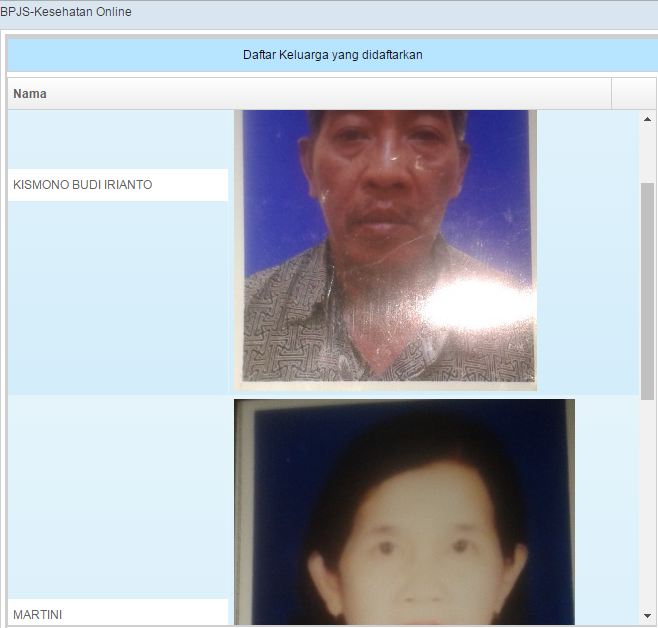Click the vertical scrollbar thumb
Viewport: 658px width, 628px height.
tap(647, 291)
